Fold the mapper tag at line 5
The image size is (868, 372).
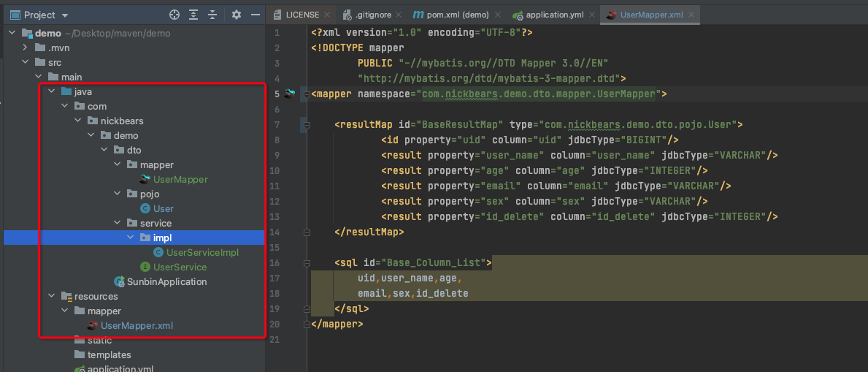point(306,94)
